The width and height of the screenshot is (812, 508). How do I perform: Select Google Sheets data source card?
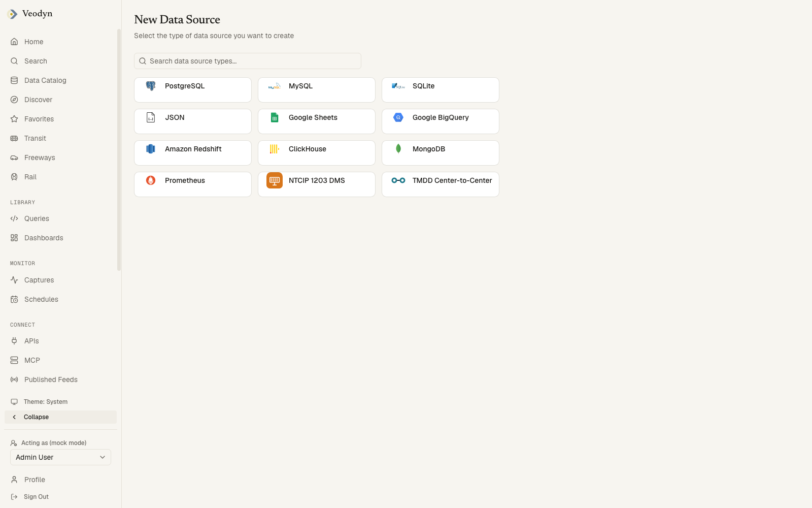tap(317, 121)
